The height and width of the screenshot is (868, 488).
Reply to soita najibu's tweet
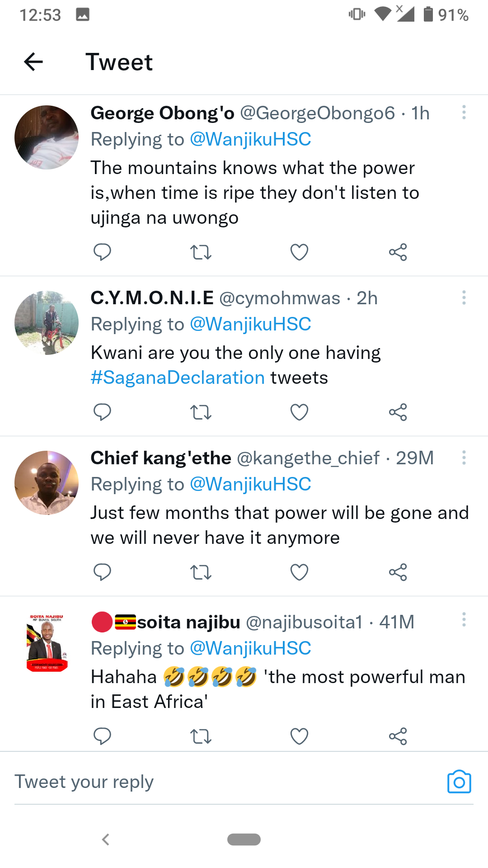pos(102,736)
